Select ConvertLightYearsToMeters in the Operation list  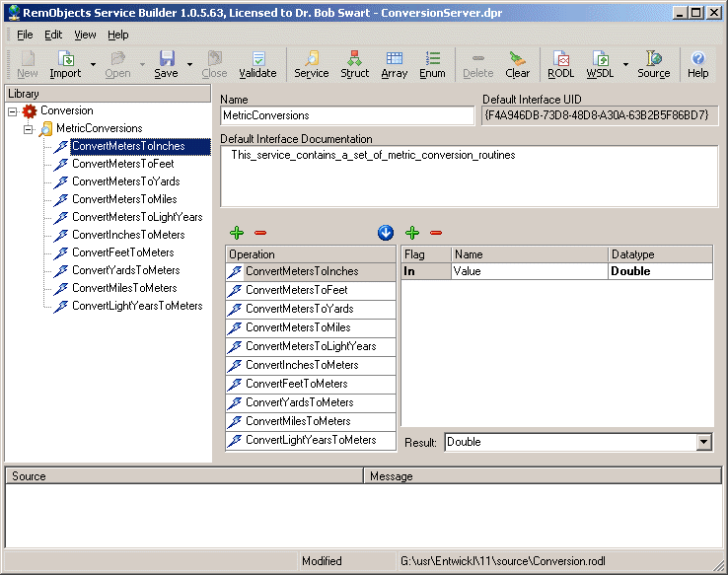pyautogui.click(x=311, y=440)
